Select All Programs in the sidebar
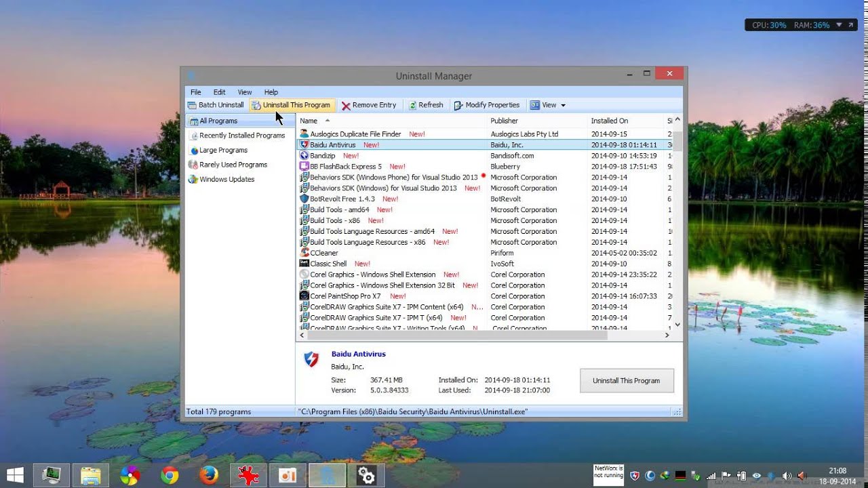The width and height of the screenshot is (868, 488). (x=240, y=121)
